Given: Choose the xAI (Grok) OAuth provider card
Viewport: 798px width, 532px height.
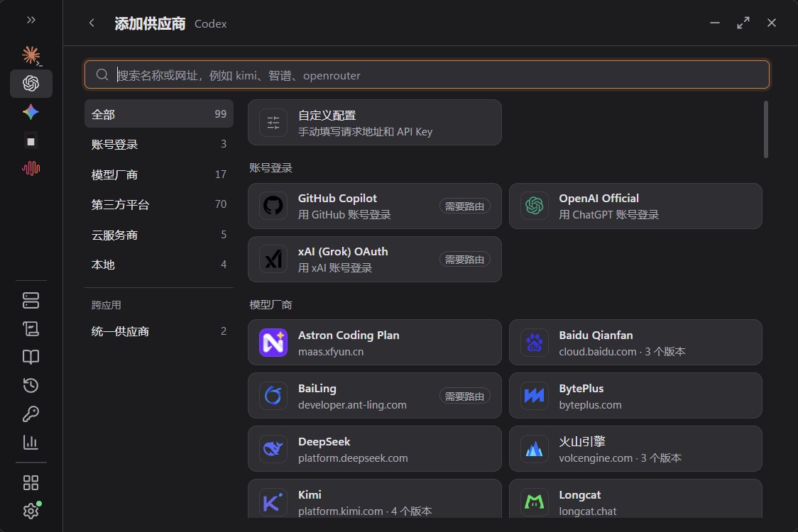Looking at the screenshot, I should (x=375, y=260).
